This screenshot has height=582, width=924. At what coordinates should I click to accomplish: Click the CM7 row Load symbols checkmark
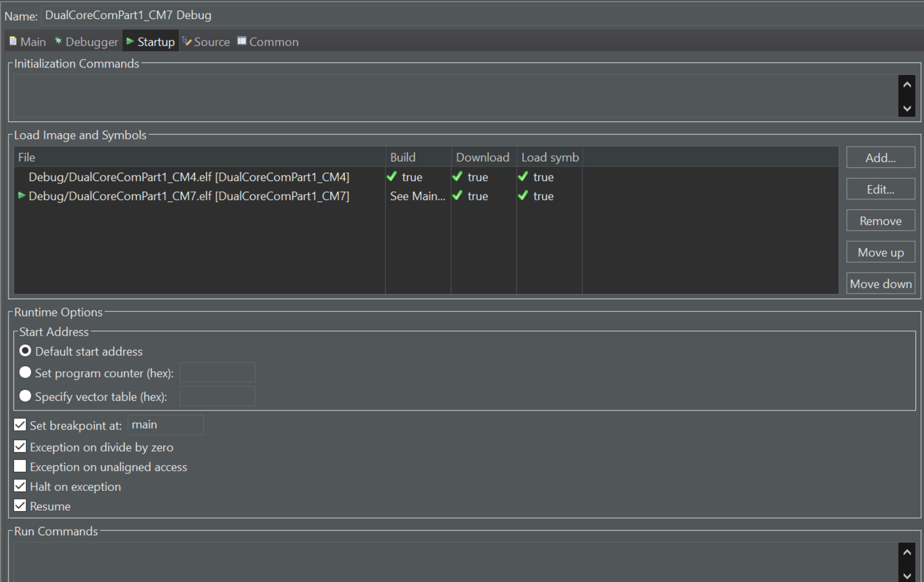tap(523, 196)
